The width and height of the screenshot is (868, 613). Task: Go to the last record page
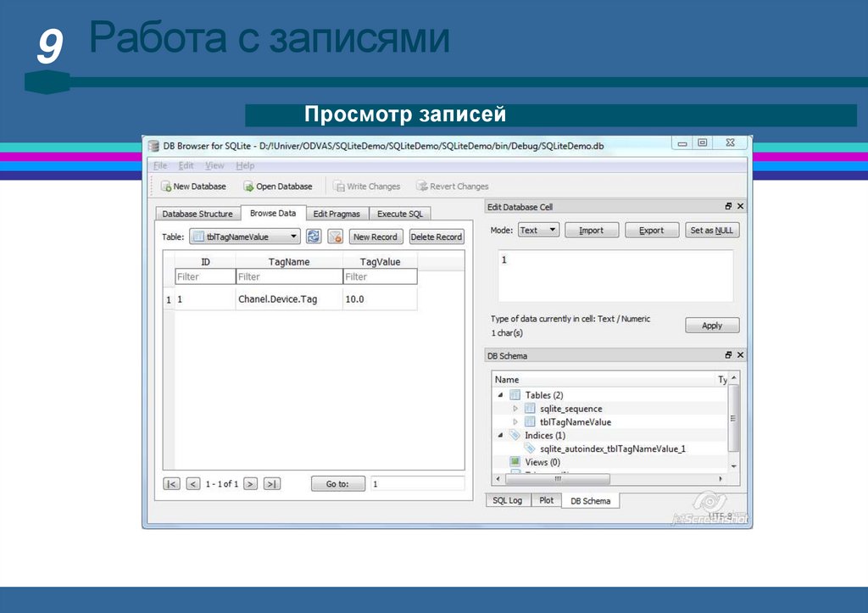coord(271,484)
